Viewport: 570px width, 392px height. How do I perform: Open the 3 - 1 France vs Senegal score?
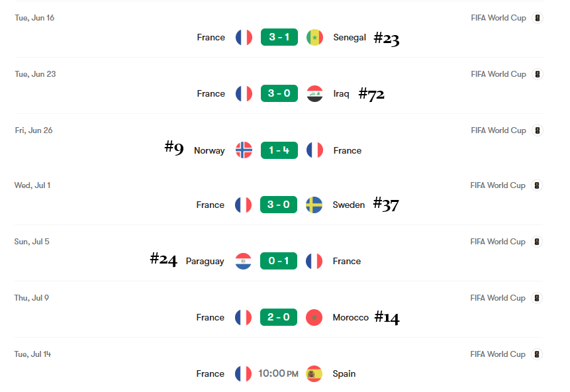(279, 37)
